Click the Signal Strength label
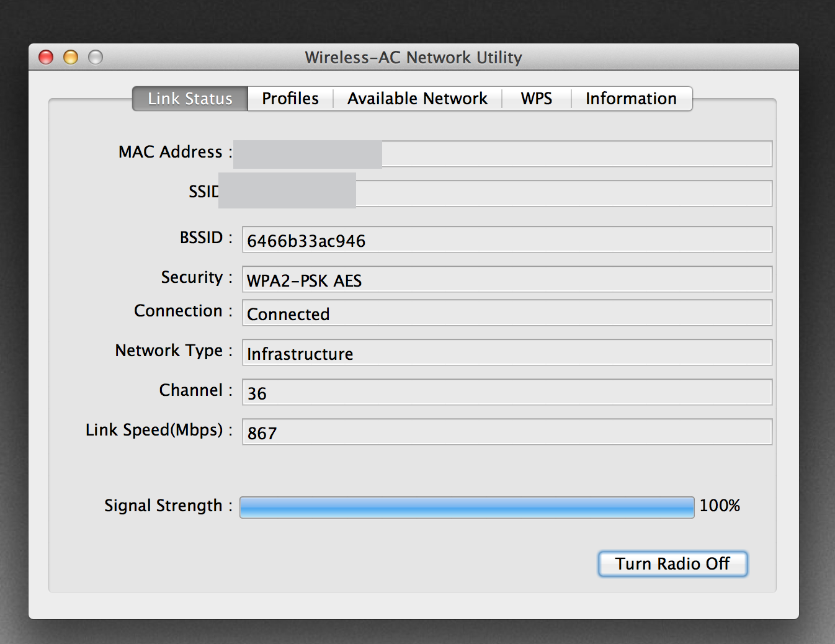 coord(163,506)
